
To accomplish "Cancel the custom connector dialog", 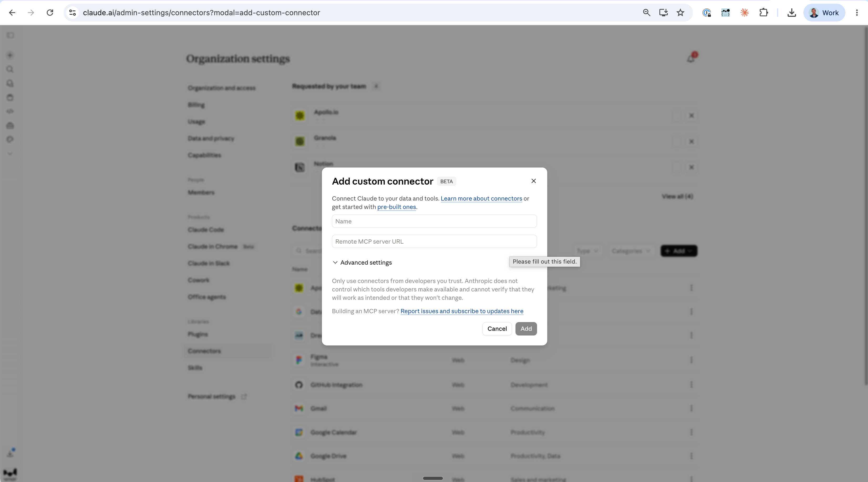I will 497,329.
